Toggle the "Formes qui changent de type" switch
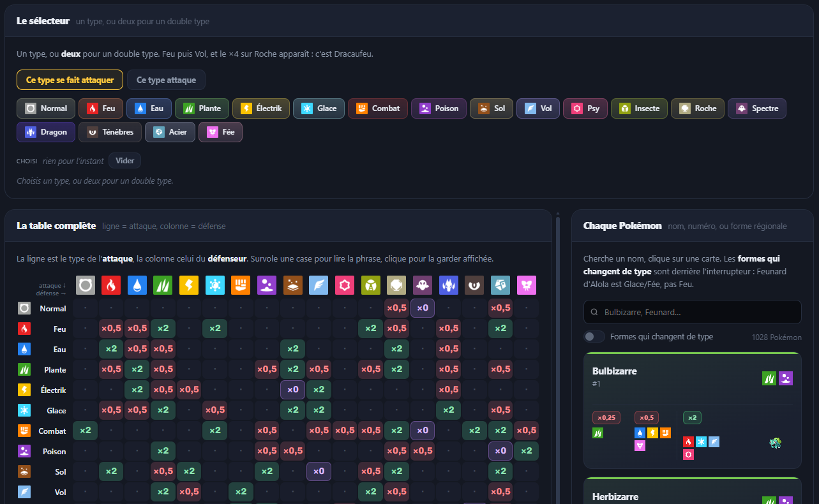819x504 pixels. 594,336
